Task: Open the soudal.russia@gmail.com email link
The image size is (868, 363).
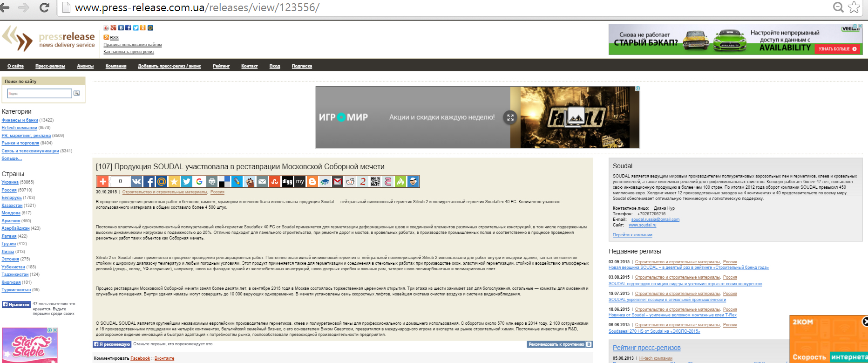Action: pyautogui.click(x=655, y=219)
